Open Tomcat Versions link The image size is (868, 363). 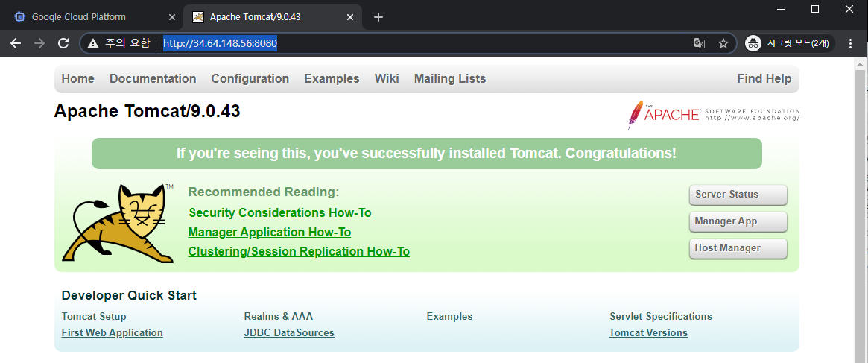tap(648, 333)
